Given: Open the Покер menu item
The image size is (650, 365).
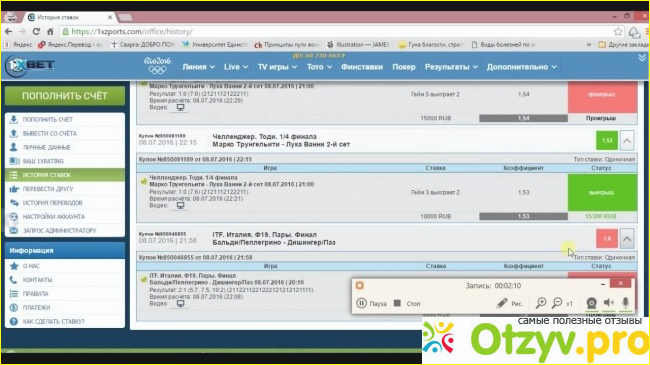Looking at the screenshot, I should [x=404, y=67].
